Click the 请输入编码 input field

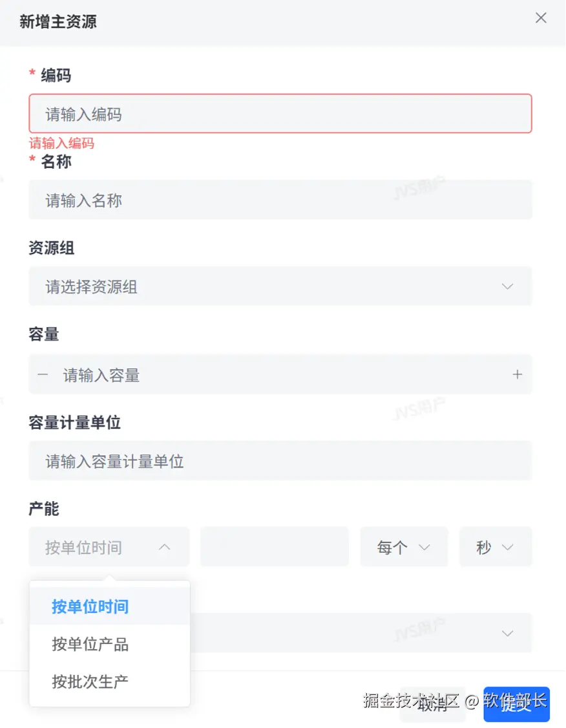click(x=280, y=114)
